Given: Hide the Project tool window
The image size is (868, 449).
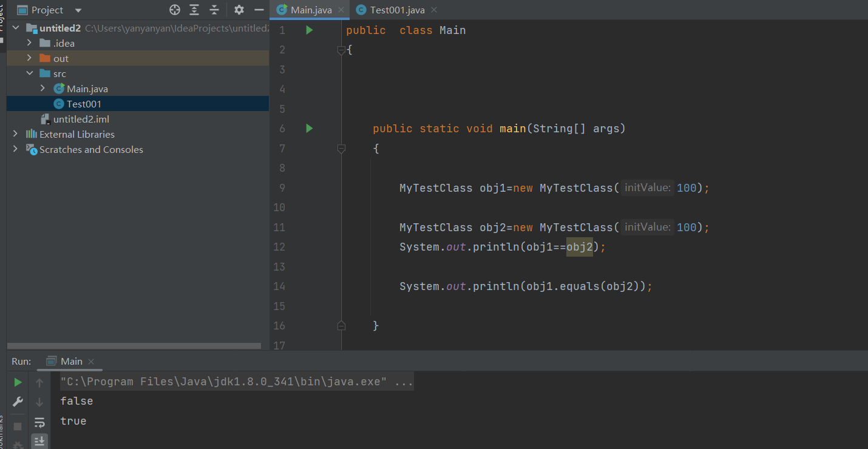Looking at the screenshot, I should [x=259, y=10].
